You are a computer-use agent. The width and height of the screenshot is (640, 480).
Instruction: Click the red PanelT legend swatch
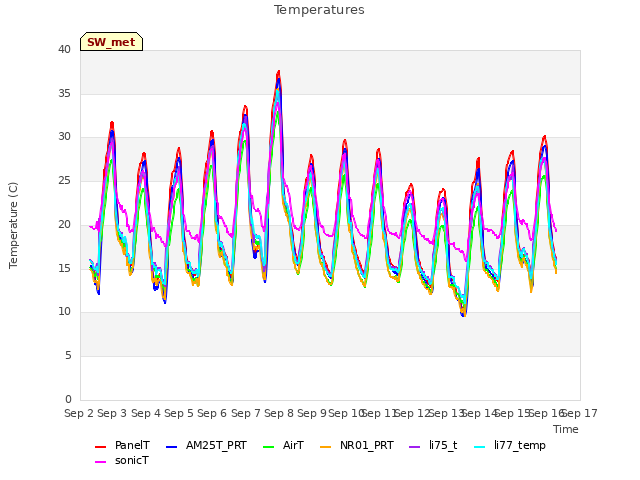[x=100, y=447]
